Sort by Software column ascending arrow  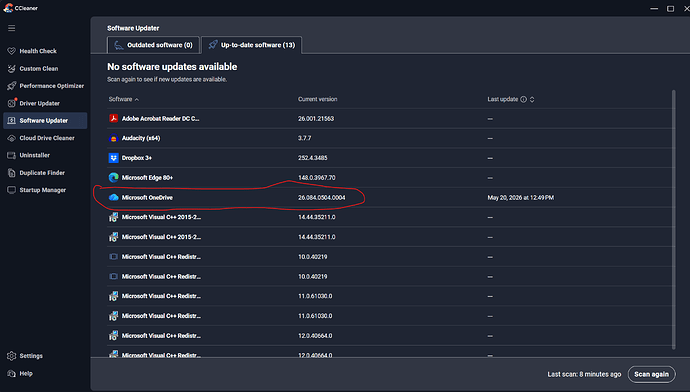(137, 100)
